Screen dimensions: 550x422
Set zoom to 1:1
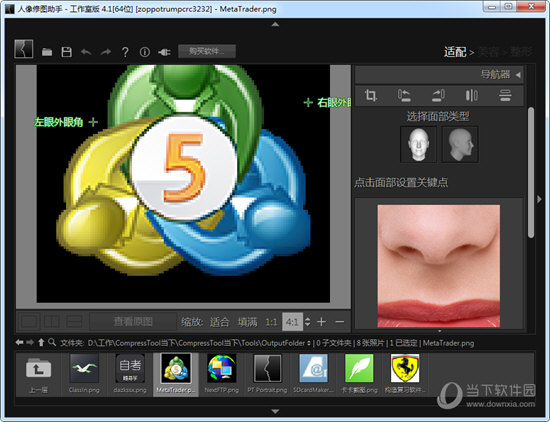coord(271,322)
